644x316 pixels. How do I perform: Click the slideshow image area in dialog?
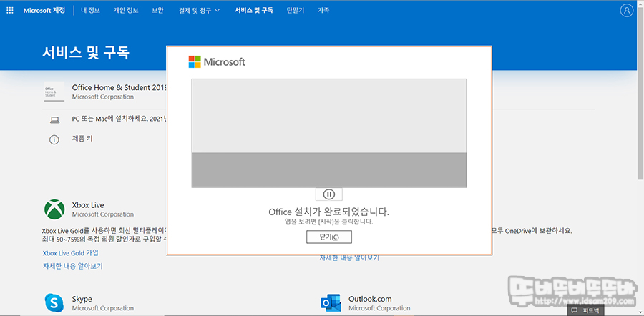pos(329,134)
